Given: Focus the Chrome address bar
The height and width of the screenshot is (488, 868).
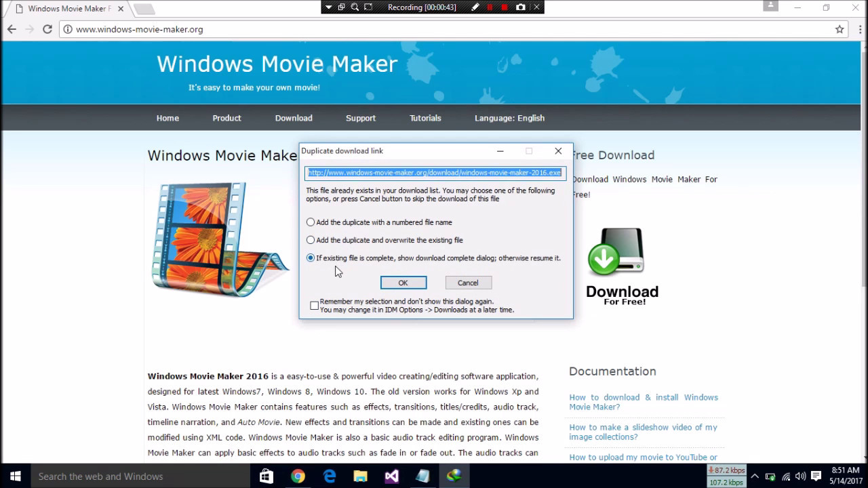Looking at the screenshot, I should 448,29.
